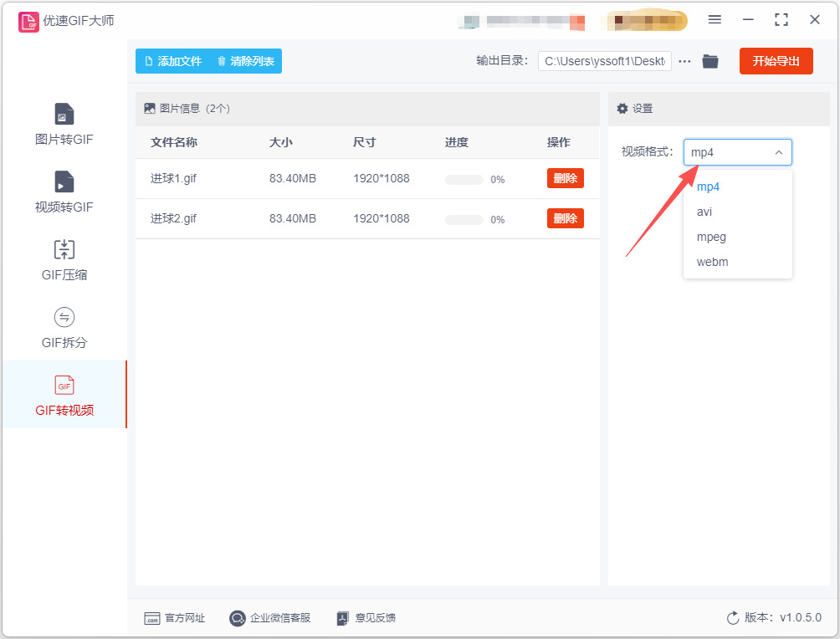This screenshot has width=840, height=639.
Task: Click progress bar of 进球2.gif
Action: (464, 220)
